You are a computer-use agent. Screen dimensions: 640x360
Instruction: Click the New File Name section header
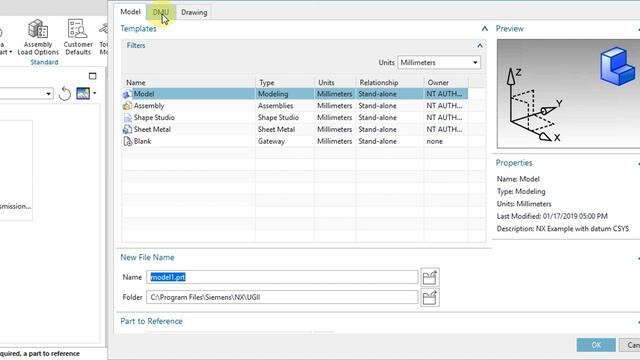point(147,258)
